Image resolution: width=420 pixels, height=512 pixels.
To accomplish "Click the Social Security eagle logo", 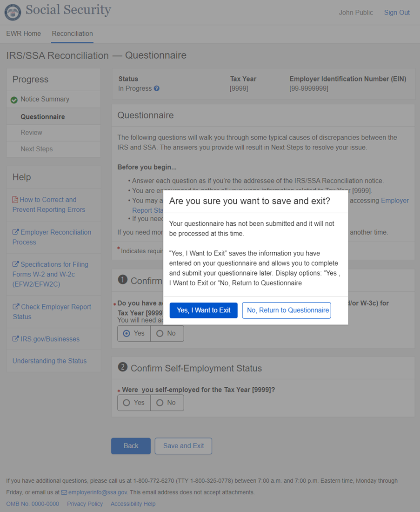I will pos(13,13).
